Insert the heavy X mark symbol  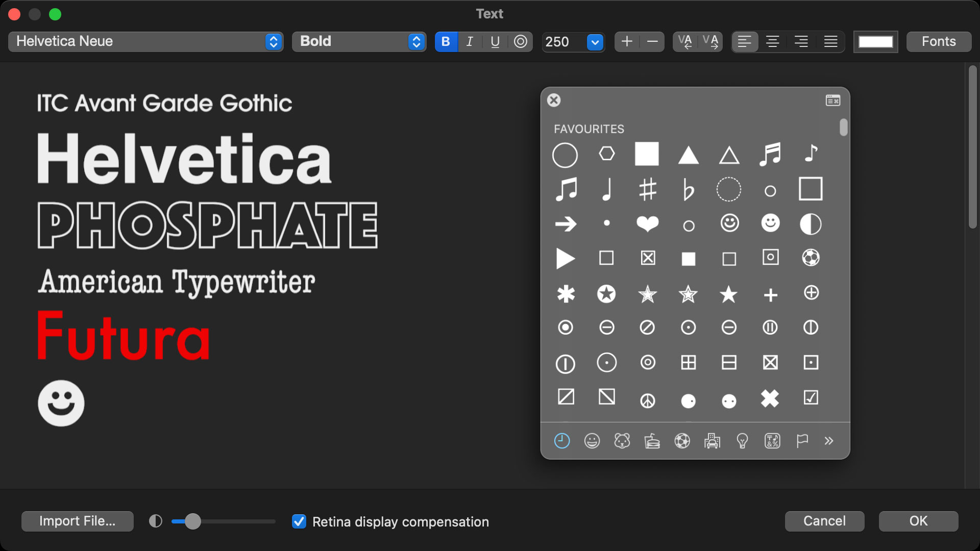pyautogui.click(x=770, y=398)
